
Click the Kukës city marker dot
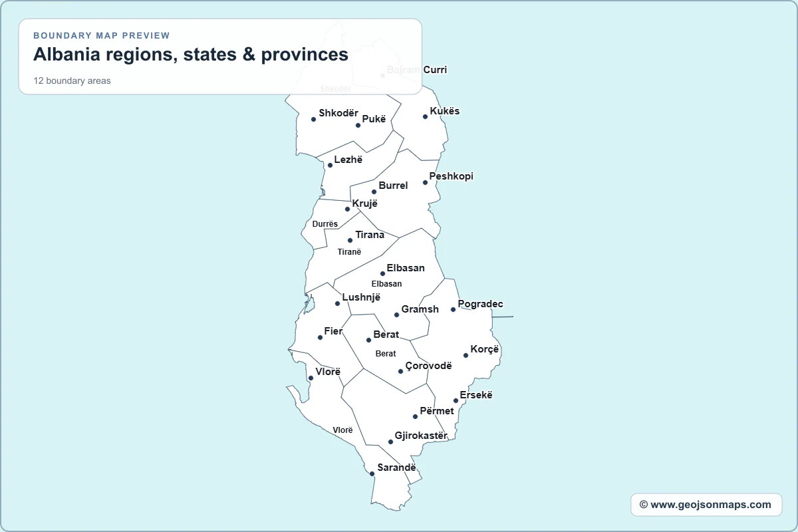click(425, 116)
